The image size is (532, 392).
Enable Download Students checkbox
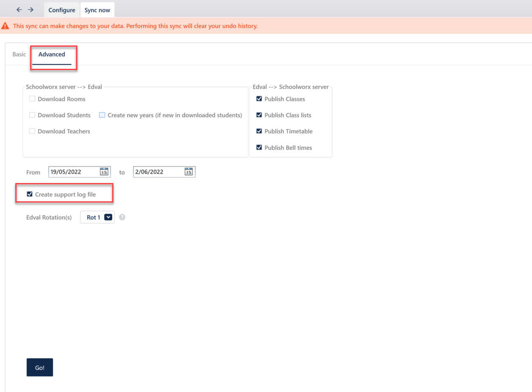[32, 115]
